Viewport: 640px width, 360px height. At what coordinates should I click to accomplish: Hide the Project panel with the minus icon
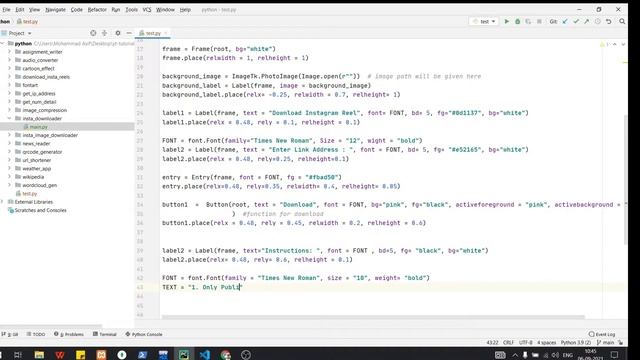click(129, 33)
